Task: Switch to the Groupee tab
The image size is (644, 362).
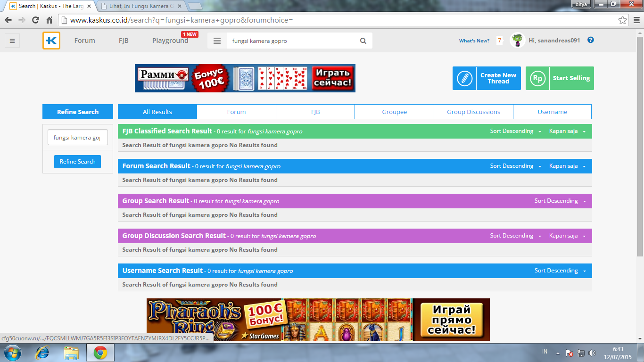Action: coord(395,112)
